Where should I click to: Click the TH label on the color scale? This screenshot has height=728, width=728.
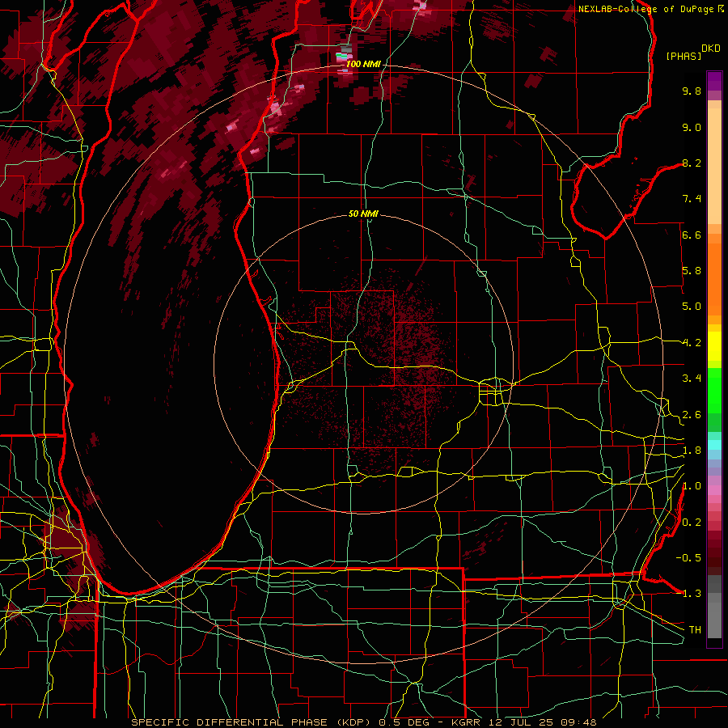[695, 630]
